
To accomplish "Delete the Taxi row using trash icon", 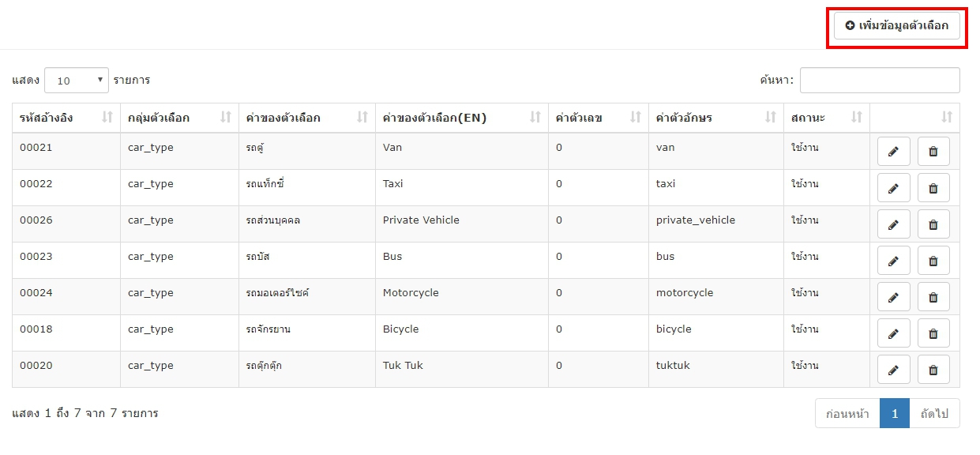I will click(933, 188).
